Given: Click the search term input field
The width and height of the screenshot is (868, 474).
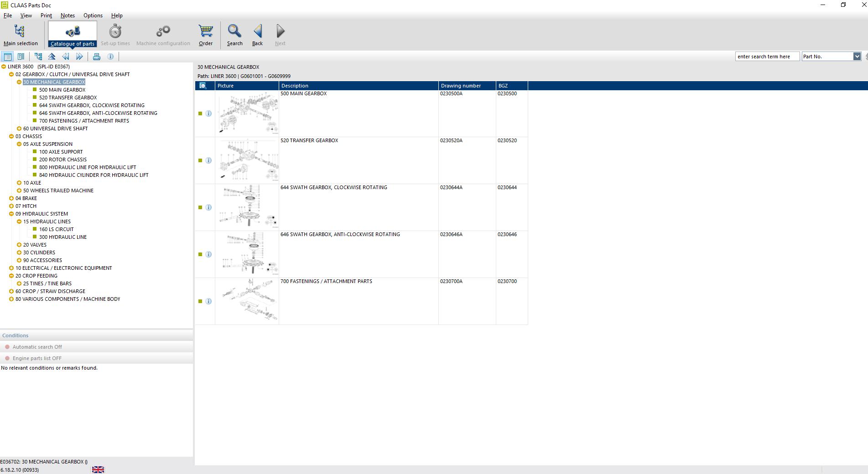Looking at the screenshot, I should (767, 57).
